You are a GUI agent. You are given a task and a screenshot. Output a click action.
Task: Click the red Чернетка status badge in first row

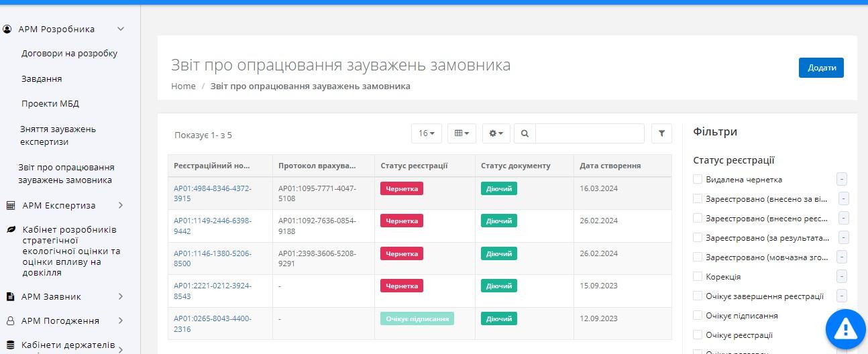click(x=401, y=188)
